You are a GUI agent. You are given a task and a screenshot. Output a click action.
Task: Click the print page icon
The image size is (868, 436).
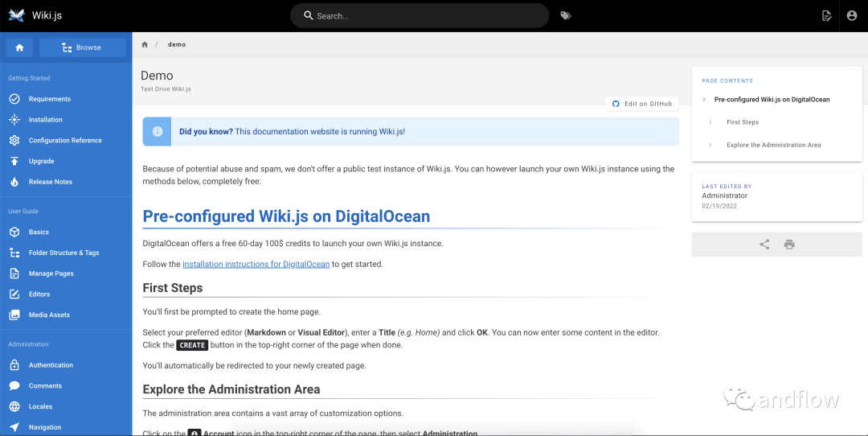tap(789, 245)
